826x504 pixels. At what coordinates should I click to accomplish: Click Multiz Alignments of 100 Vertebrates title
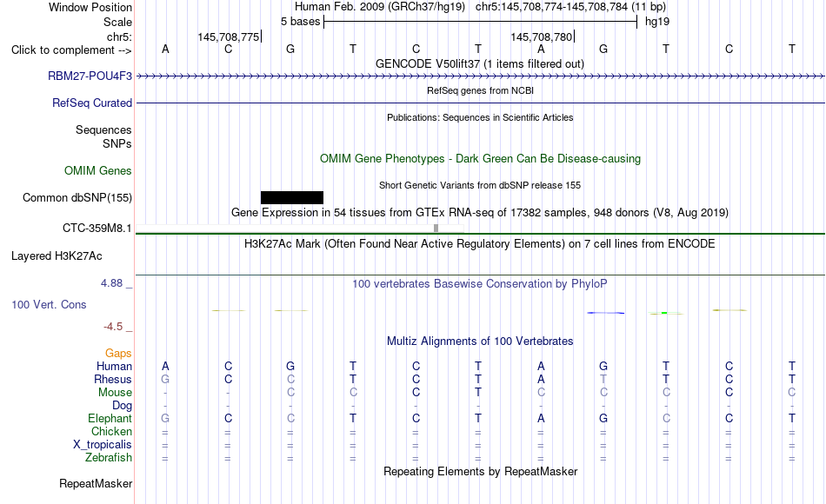point(480,342)
